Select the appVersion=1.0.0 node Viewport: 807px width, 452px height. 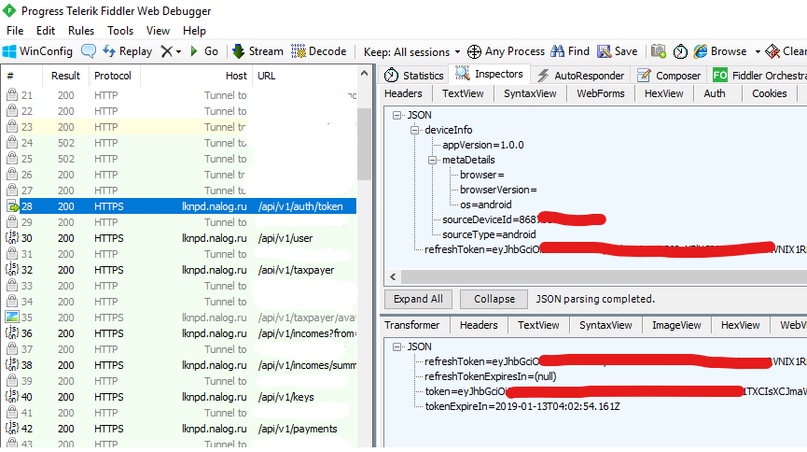pos(483,145)
